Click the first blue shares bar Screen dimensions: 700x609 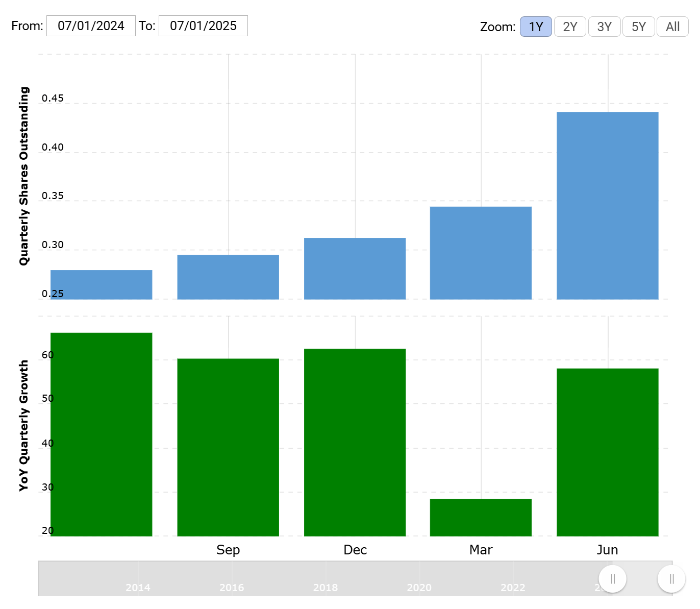point(101,284)
